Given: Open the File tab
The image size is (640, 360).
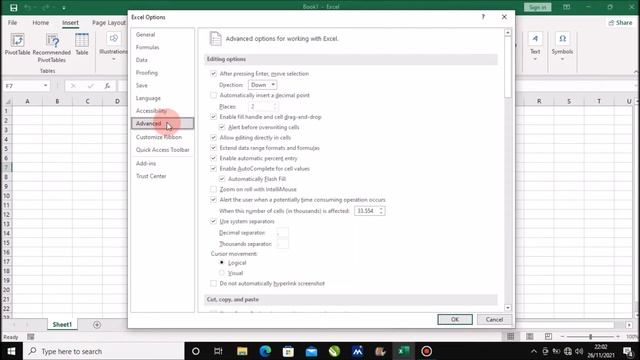Looking at the screenshot, I should pyautogui.click(x=12, y=23).
